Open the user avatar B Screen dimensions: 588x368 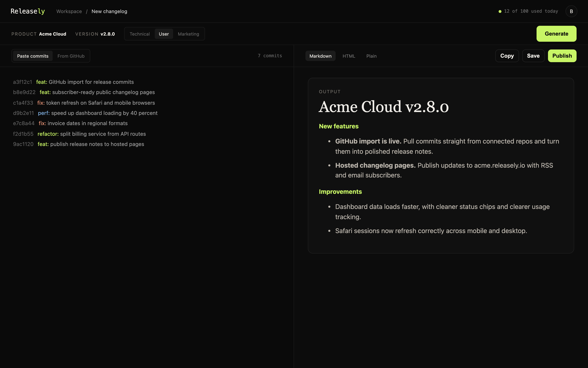[x=571, y=11]
